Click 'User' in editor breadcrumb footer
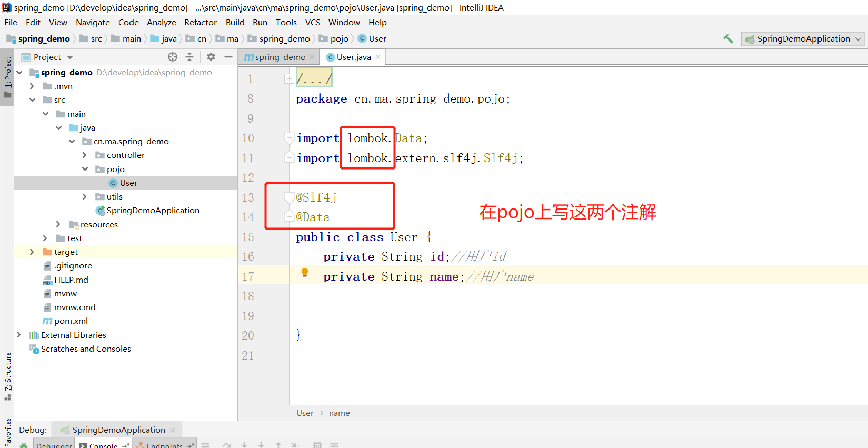The width and height of the screenshot is (868, 448). (x=305, y=413)
